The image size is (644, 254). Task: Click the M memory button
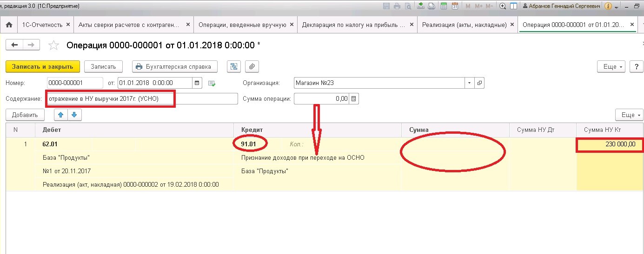(468, 7)
